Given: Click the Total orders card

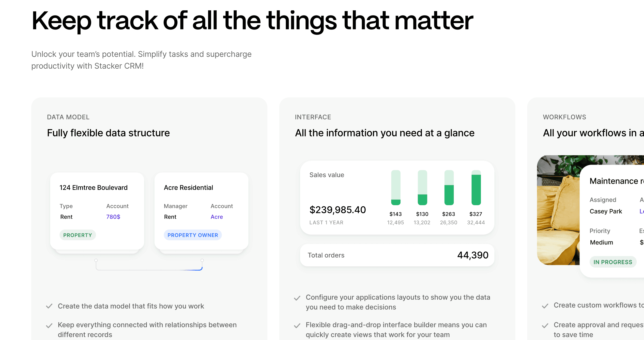Looking at the screenshot, I should 397,255.
